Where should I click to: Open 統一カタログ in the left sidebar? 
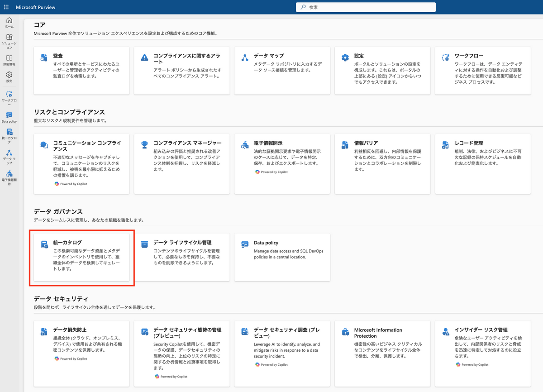[9, 135]
